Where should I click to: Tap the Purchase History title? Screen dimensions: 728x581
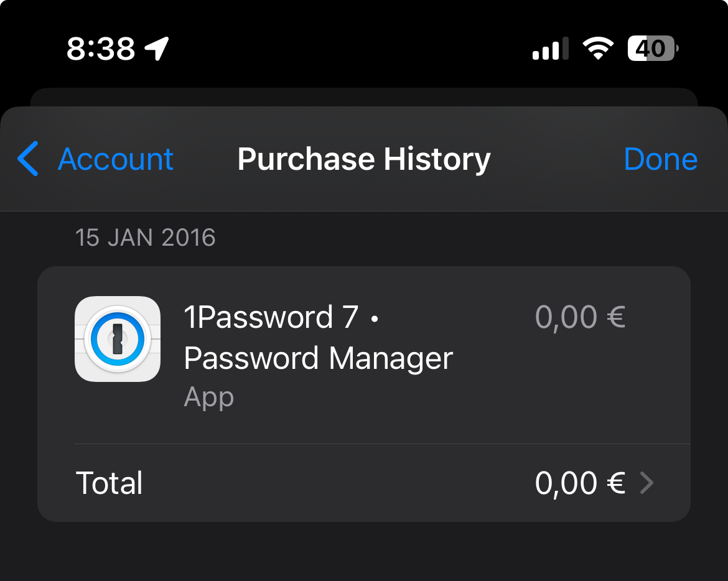coord(363,159)
